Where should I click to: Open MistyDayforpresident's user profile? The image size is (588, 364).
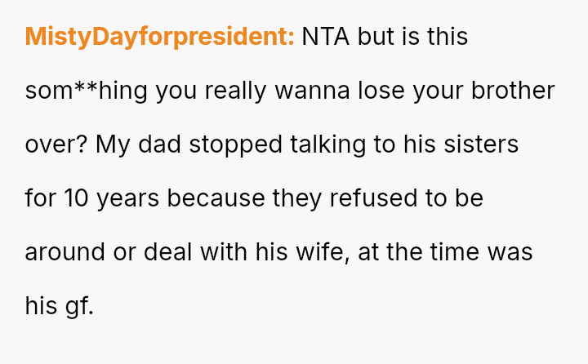(159, 37)
